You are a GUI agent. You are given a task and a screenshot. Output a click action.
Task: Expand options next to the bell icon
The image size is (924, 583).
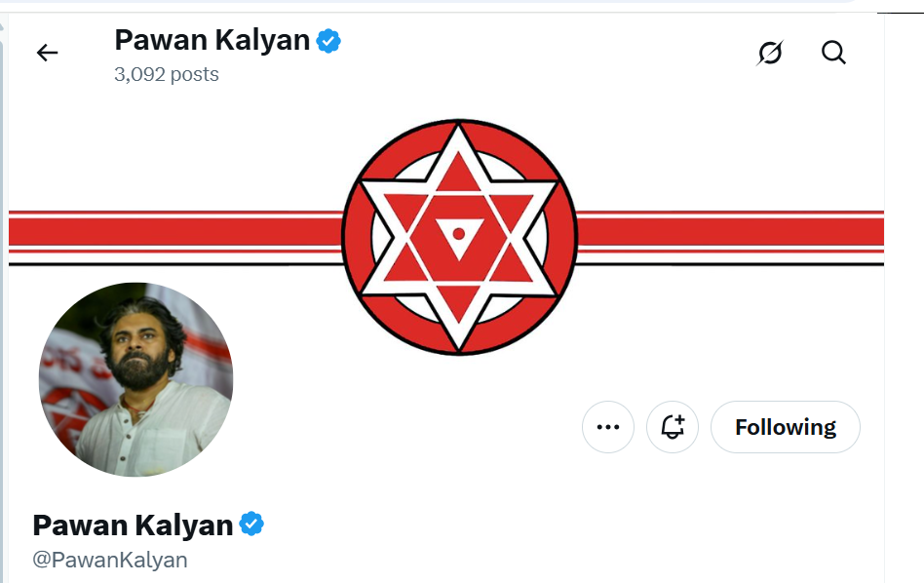[607, 427]
